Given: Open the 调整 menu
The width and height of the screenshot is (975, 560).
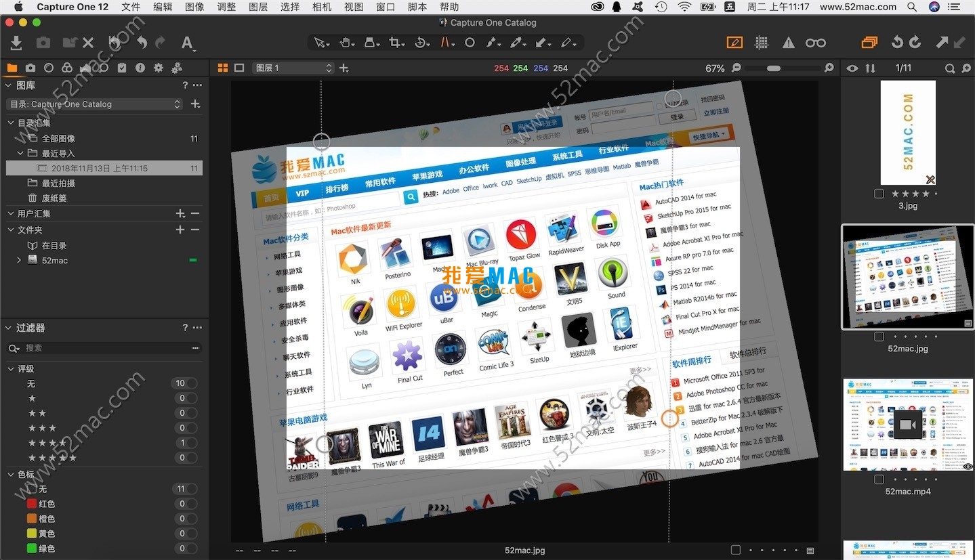Looking at the screenshot, I should [226, 7].
